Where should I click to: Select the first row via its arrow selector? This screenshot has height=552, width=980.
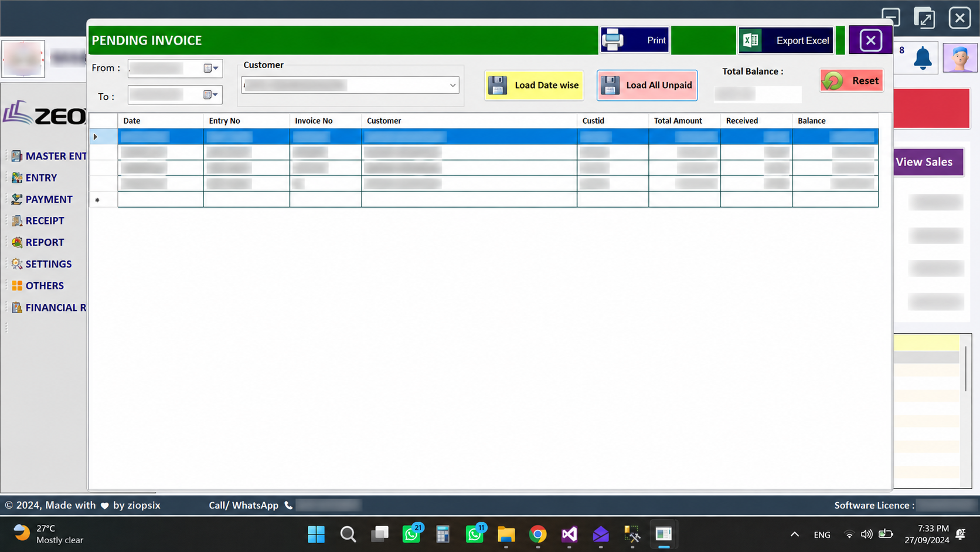(x=103, y=137)
